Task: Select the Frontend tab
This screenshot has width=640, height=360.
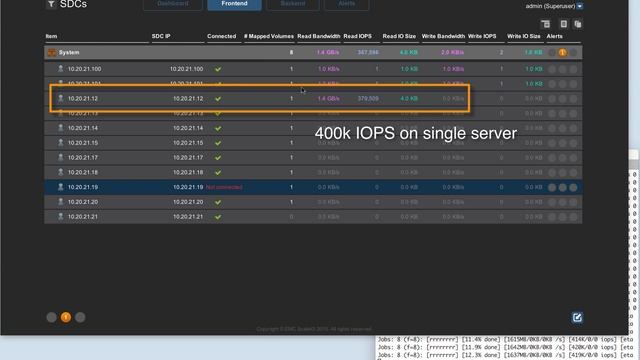Action: coord(234,4)
